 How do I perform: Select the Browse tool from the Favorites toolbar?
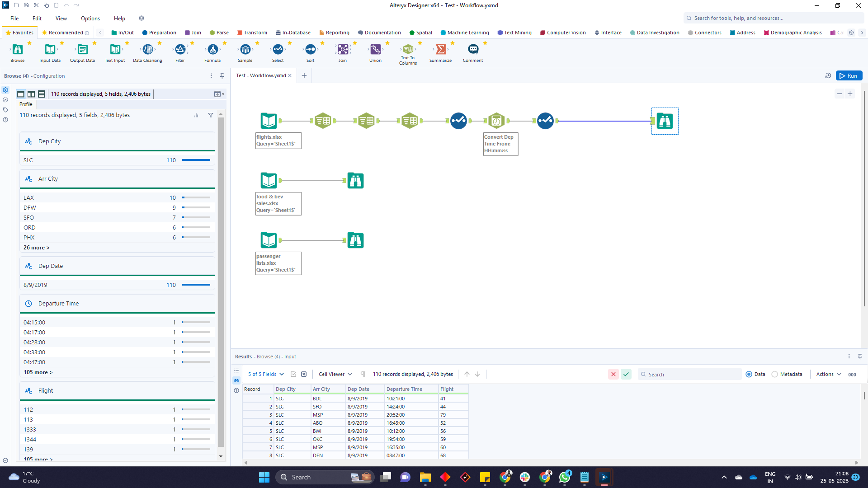tap(17, 50)
